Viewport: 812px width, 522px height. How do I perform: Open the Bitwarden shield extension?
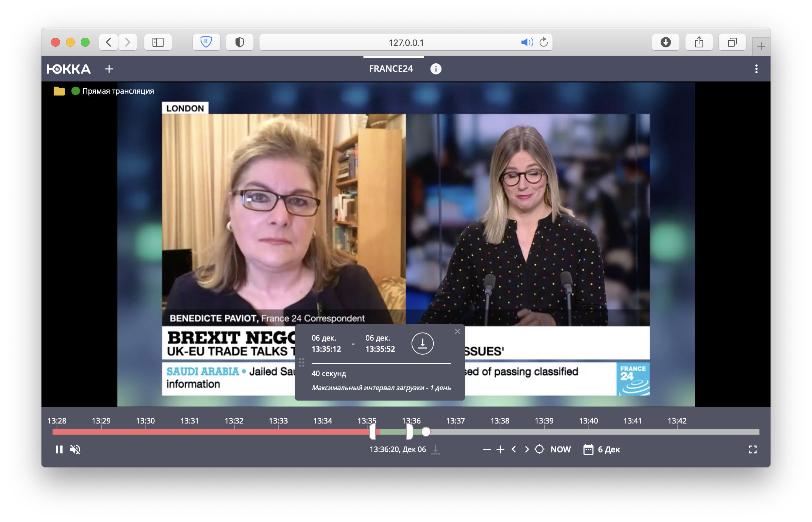(206, 42)
